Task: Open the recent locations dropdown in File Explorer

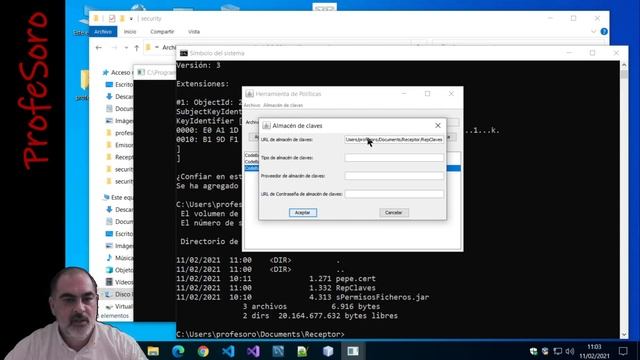Action: coord(126,48)
